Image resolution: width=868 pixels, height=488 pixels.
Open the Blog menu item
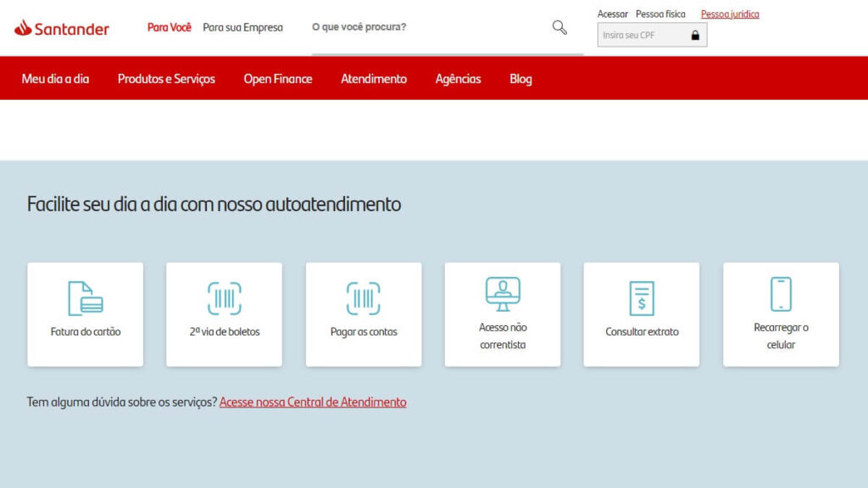[520, 79]
